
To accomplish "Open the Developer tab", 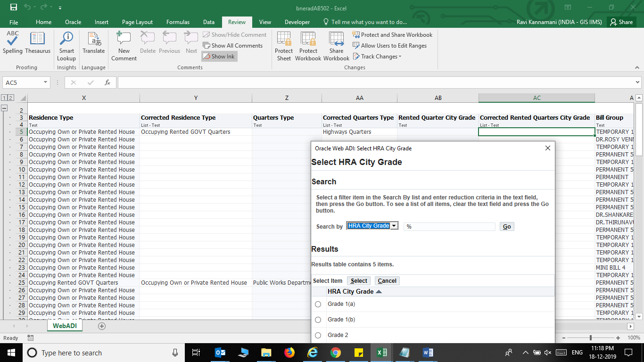I will 297,22.
